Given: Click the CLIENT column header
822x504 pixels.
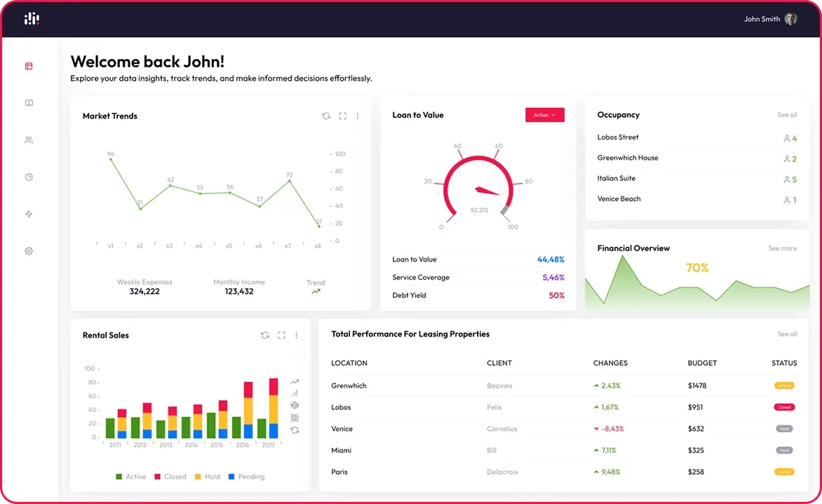Looking at the screenshot, I should click(x=499, y=363).
